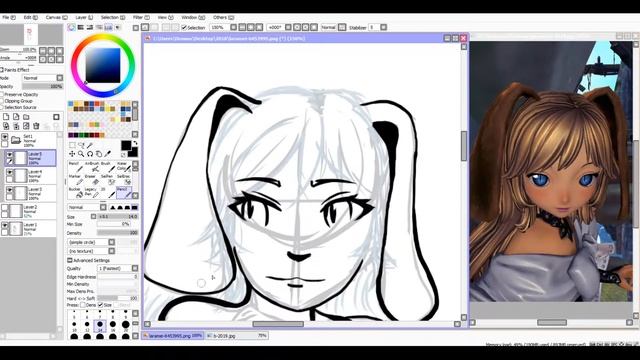Choose brush size preset 14

click(100, 326)
